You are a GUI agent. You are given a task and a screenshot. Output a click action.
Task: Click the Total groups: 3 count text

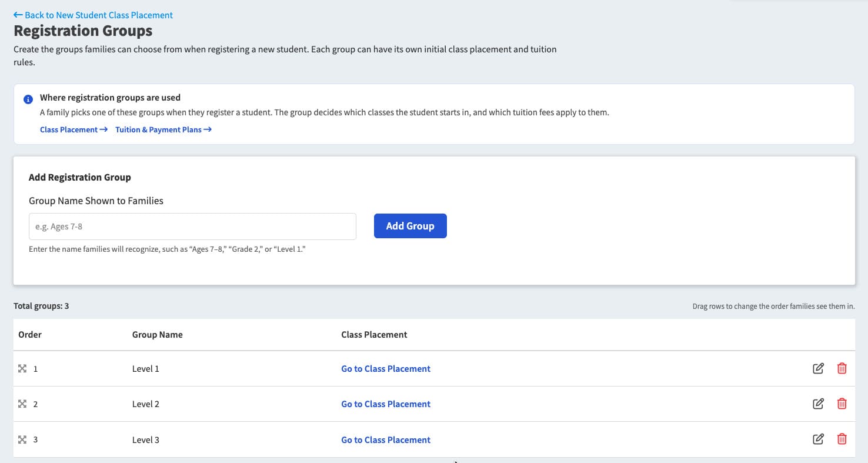point(41,306)
